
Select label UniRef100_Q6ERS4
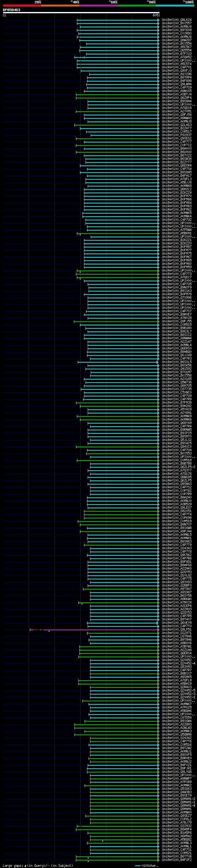pos(177,653)
